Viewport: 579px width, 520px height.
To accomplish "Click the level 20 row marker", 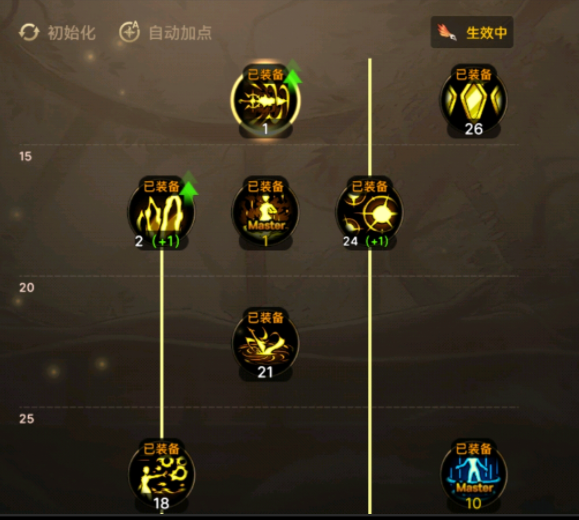I will (27, 287).
